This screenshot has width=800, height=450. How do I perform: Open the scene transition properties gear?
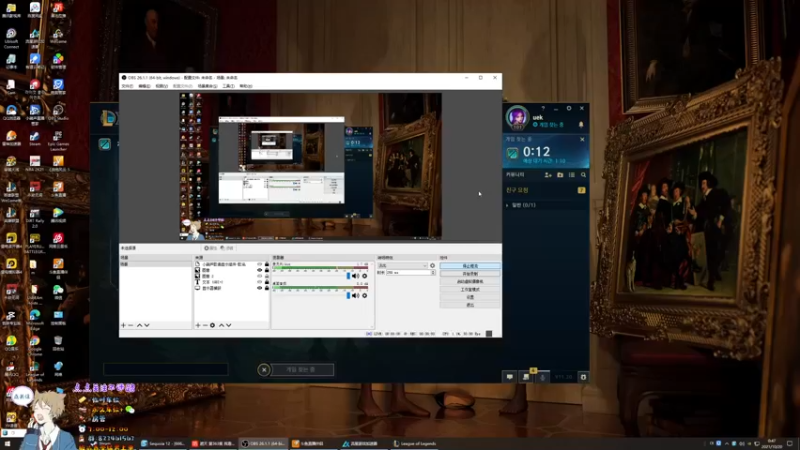[433, 266]
